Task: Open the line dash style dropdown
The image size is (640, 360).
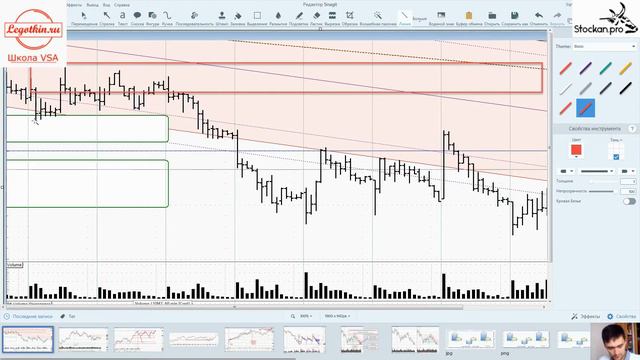Action: pos(597,171)
